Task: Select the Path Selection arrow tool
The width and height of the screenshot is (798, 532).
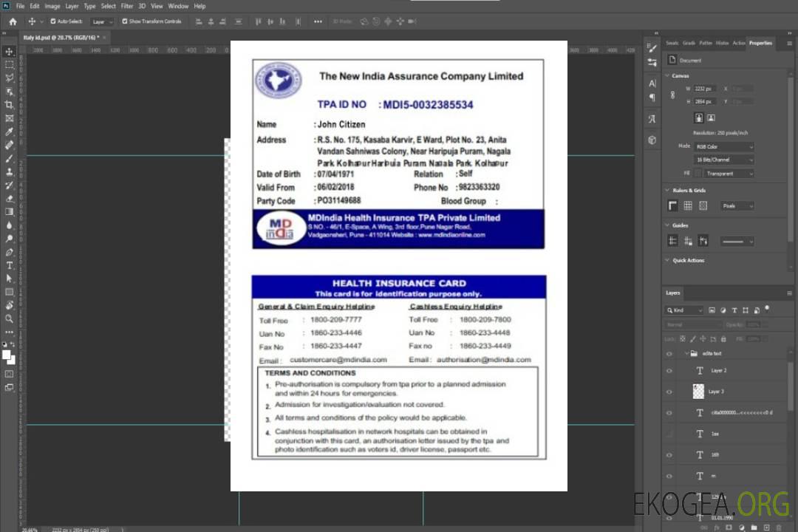Action: tap(9, 279)
